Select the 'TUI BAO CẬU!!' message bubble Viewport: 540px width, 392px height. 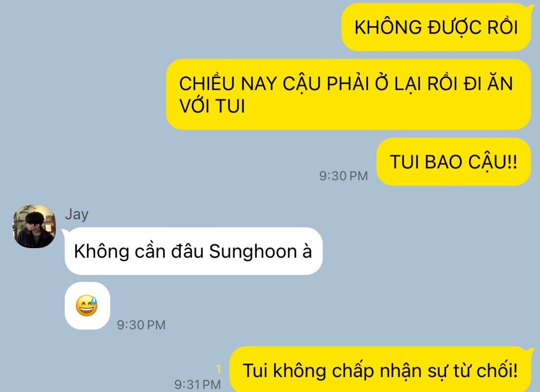pyautogui.click(x=453, y=162)
